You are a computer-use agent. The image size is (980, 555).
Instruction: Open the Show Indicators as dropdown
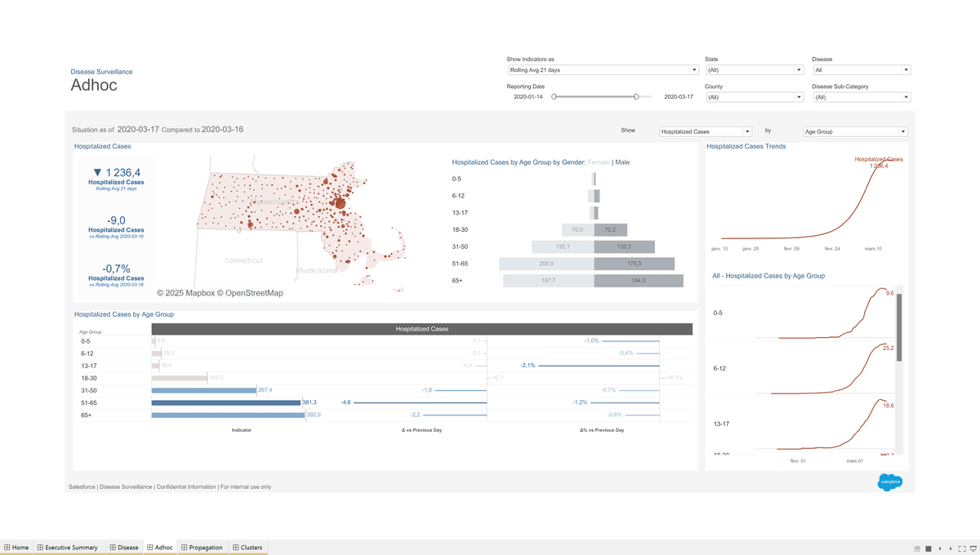point(602,70)
